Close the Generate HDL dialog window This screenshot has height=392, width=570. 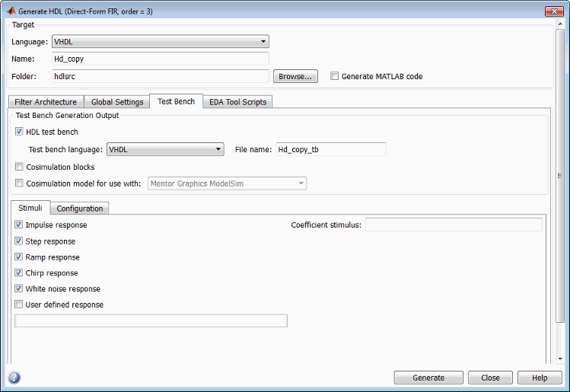click(554, 11)
